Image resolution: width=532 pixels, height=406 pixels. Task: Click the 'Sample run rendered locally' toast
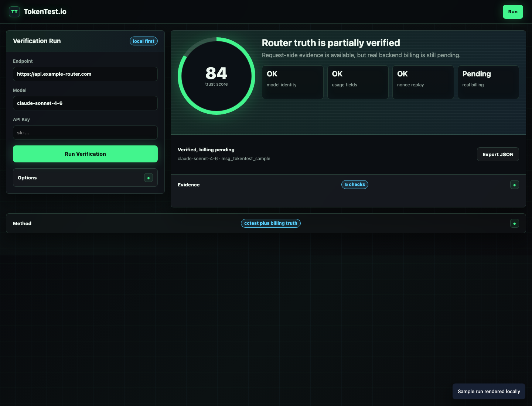coord(489,391)
